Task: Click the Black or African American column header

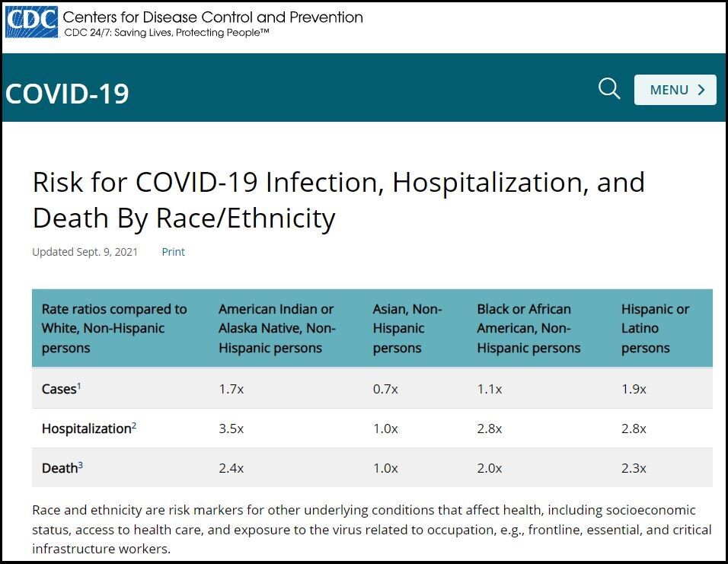Action: [528, 328]
